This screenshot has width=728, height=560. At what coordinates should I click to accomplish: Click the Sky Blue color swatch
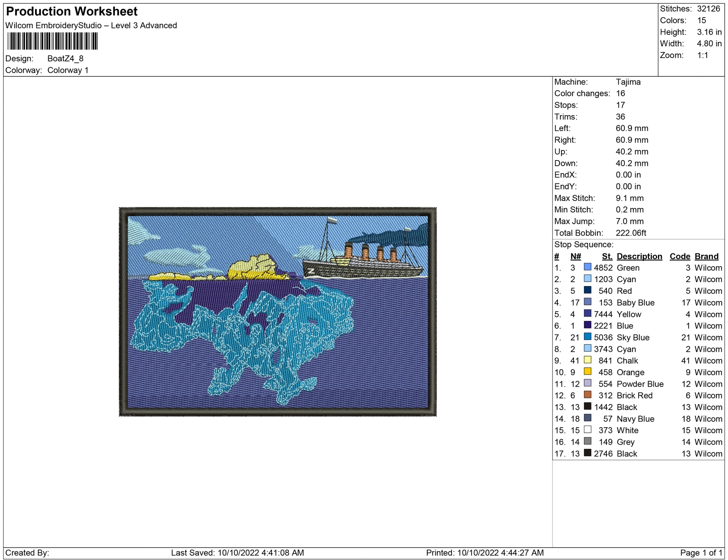tap(587, 337)
